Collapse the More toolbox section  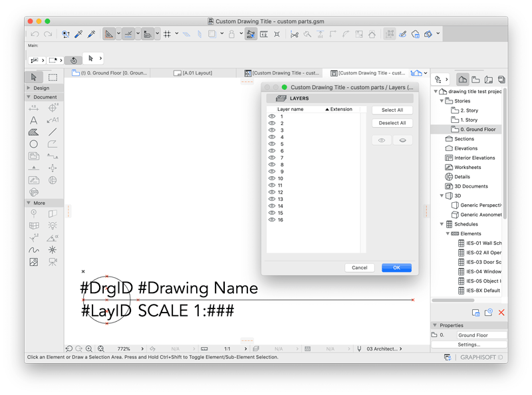point(29,203)
